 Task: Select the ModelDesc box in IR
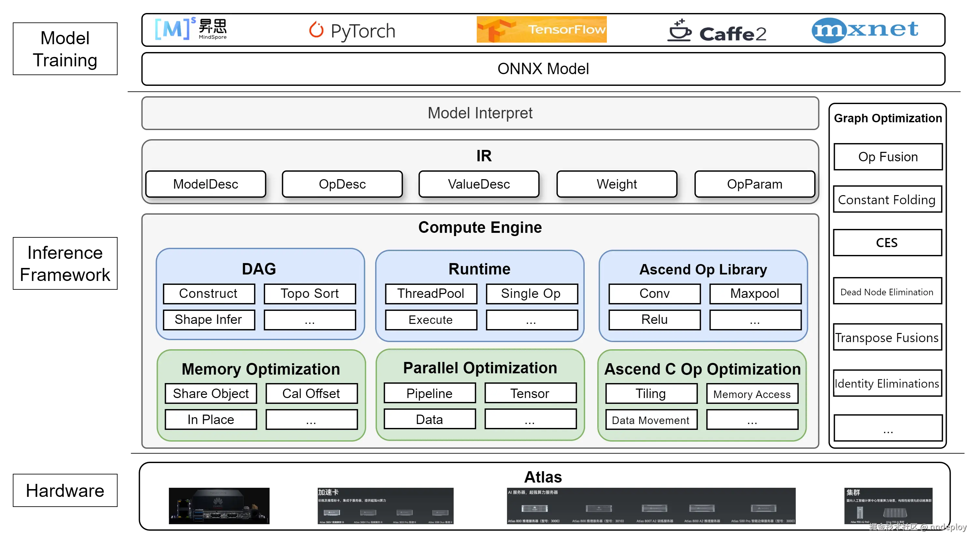[x=205, y=184]
